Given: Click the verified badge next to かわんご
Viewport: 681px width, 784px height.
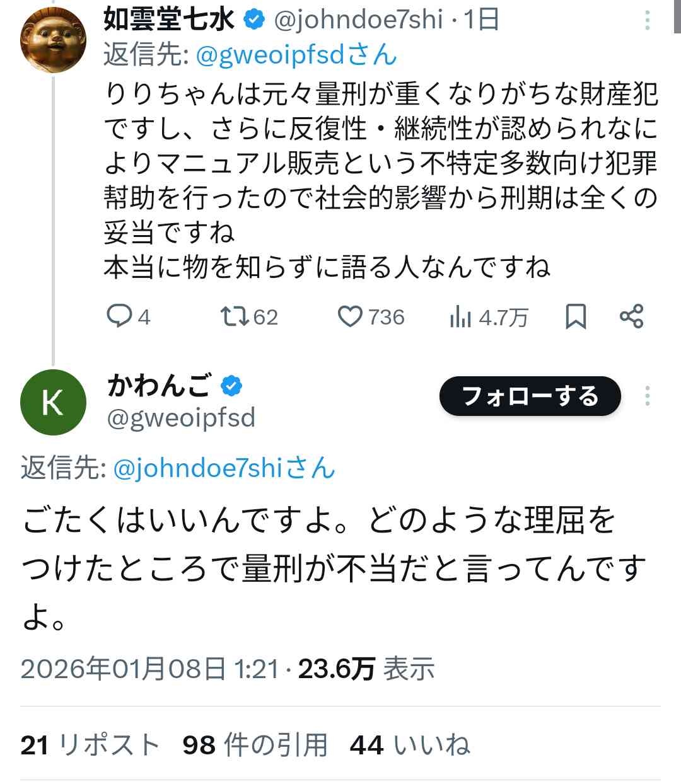Looking at the screenshot, I should point(231,385).
